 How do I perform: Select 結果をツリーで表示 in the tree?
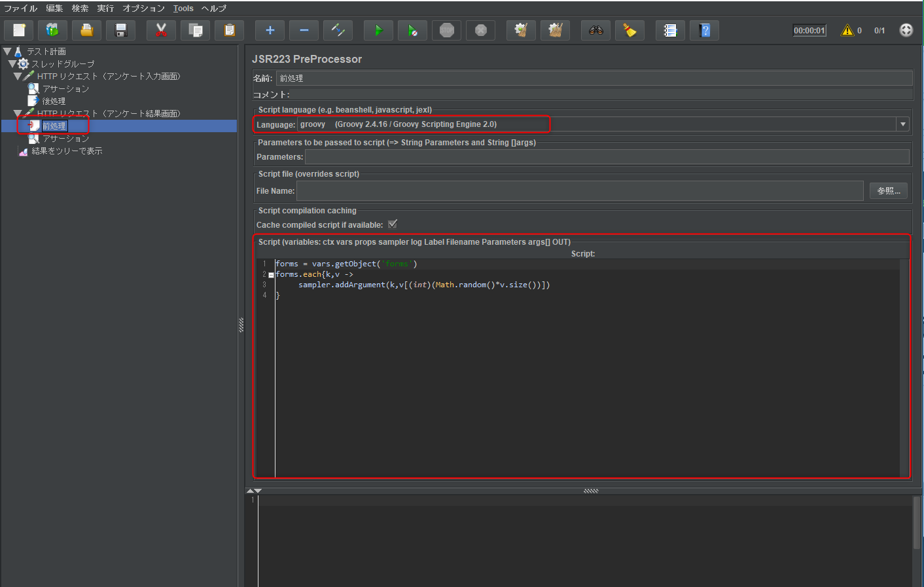coord(67,151)
